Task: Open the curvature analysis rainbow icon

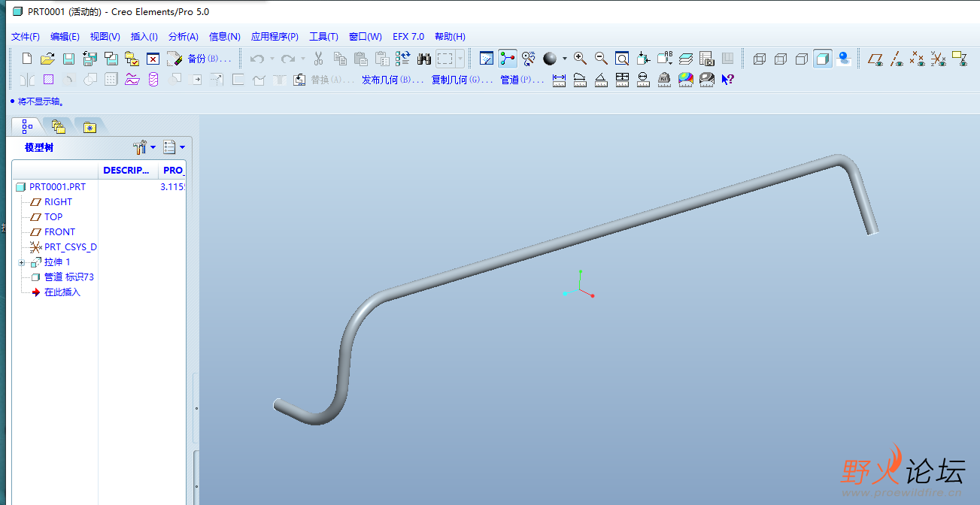Action: click(685, 79)
